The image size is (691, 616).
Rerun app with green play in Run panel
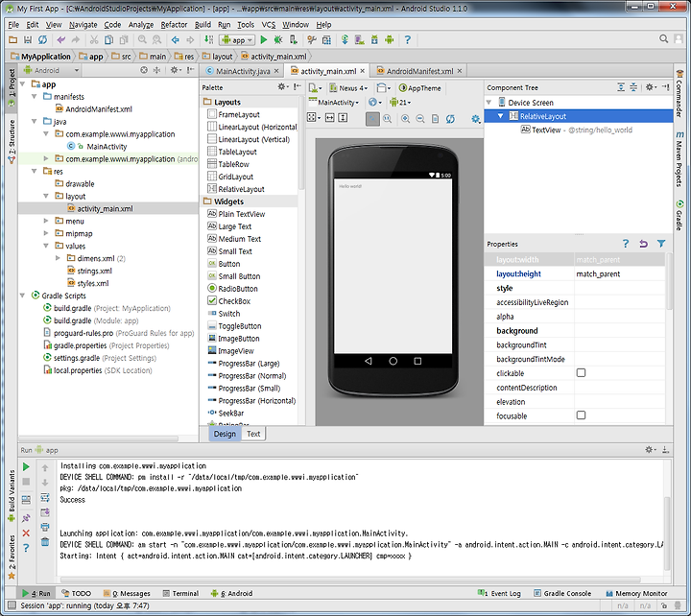[26, 466]
